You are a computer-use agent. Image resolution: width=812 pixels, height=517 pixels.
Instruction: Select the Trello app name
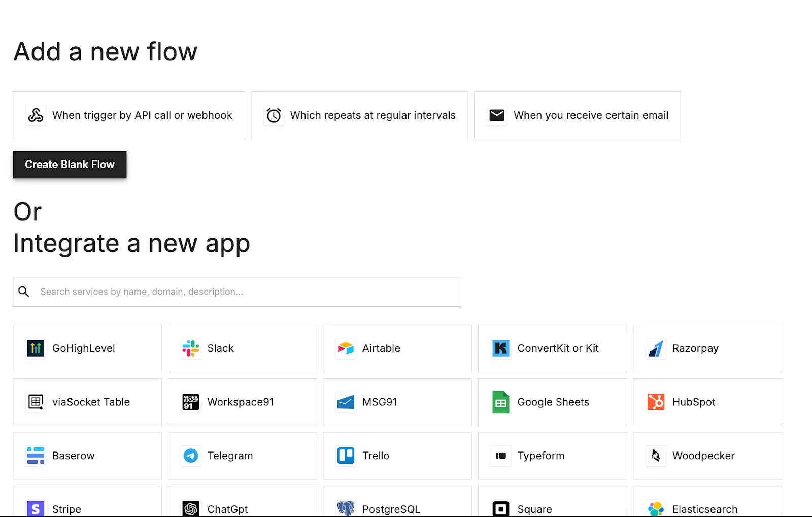pyautogui.click(x=376, y=456)
